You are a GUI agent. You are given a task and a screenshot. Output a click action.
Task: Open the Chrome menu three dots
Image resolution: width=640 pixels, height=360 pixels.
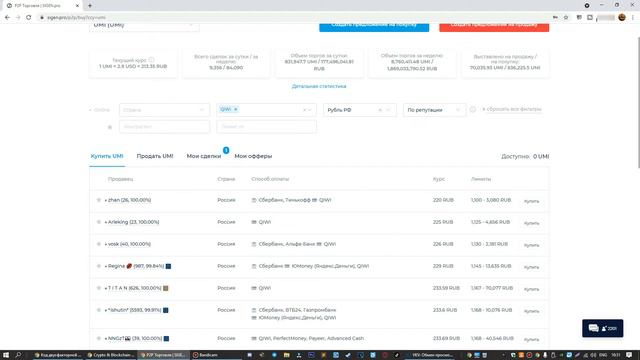pyautogui.click(x=633, y=18)
